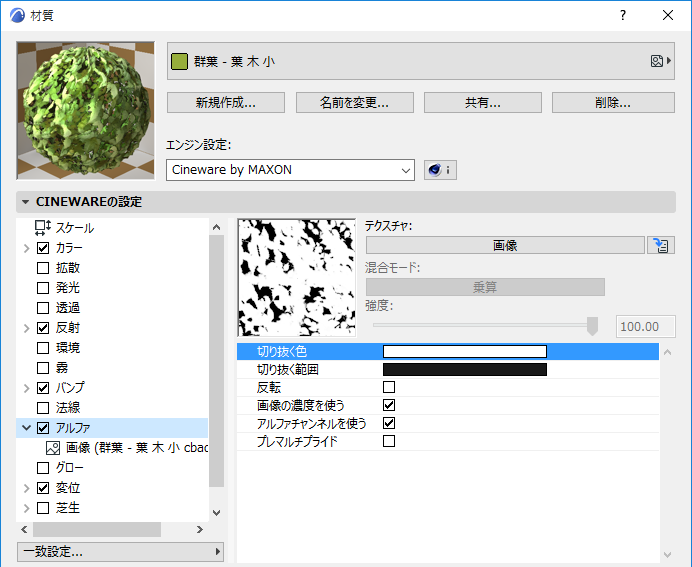Expand the カラー tree item

click(x=26, y=248)
